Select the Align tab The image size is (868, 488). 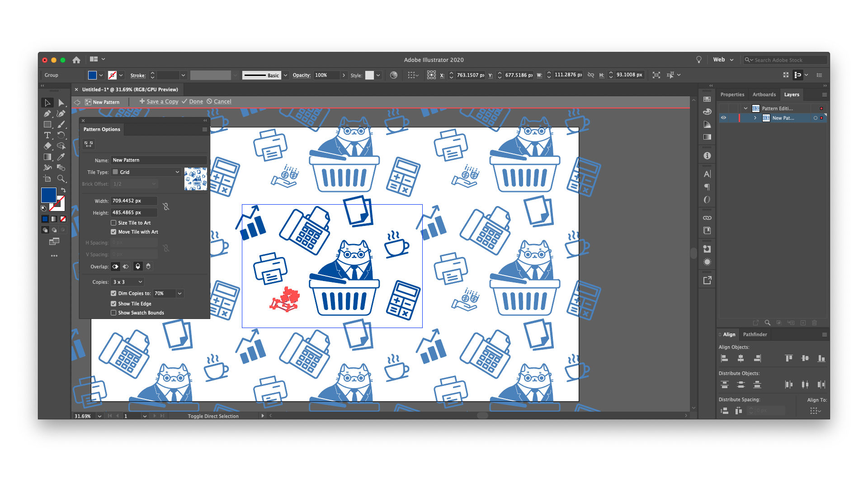click(729, 334)
